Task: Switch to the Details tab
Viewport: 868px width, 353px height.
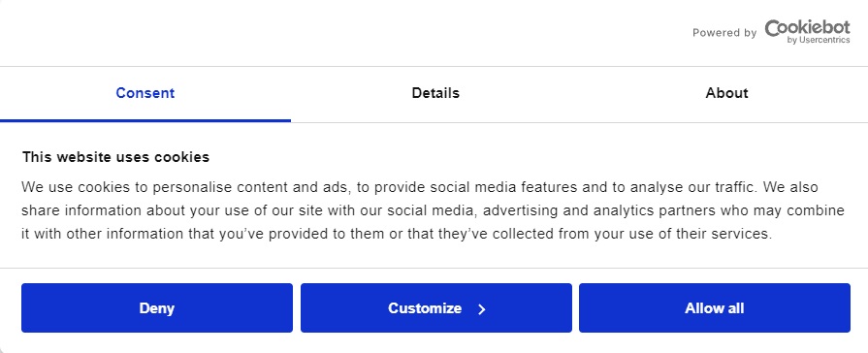Action: tap(435, 93)
